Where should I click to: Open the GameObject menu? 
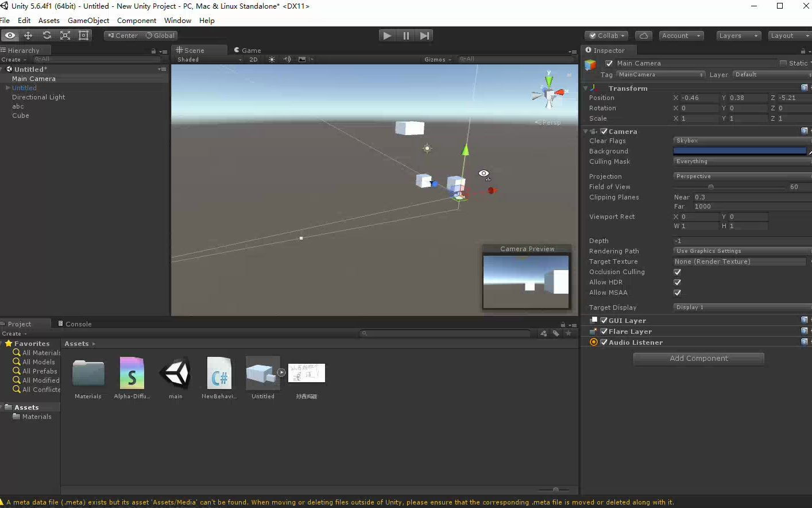[88, 20]
